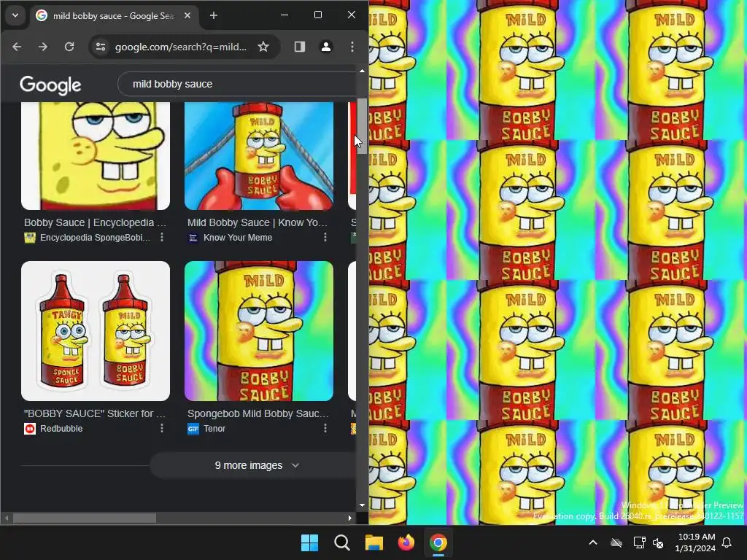
Task: Open the Chrome profile menu
Action: click(x=326, y=47)
